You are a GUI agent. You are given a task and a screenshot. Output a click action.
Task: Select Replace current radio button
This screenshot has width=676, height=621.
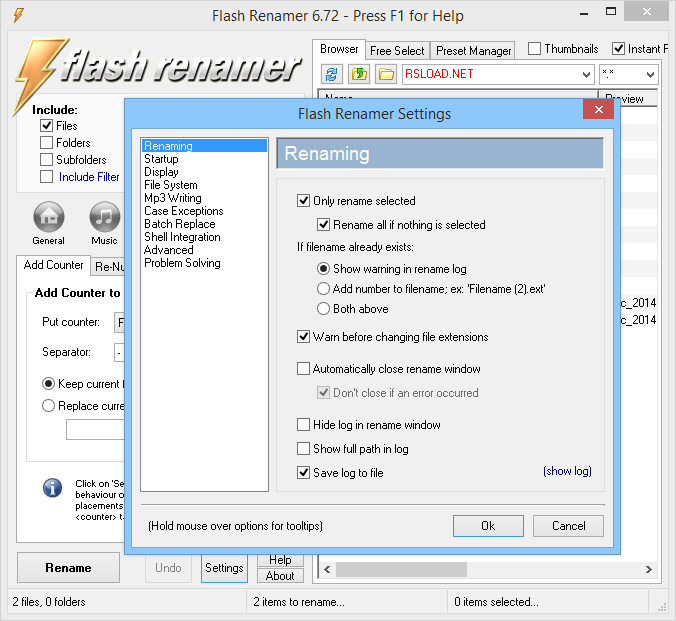pyautogui.click(x=48, y=406)
